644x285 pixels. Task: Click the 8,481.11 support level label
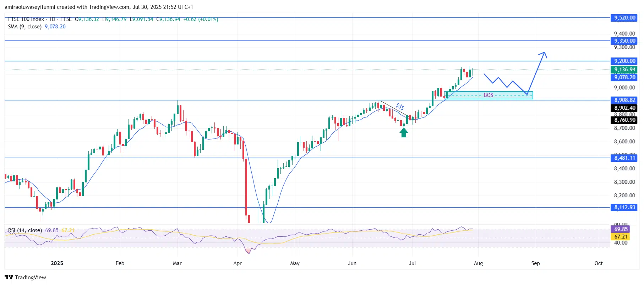(x=624, y=158)
